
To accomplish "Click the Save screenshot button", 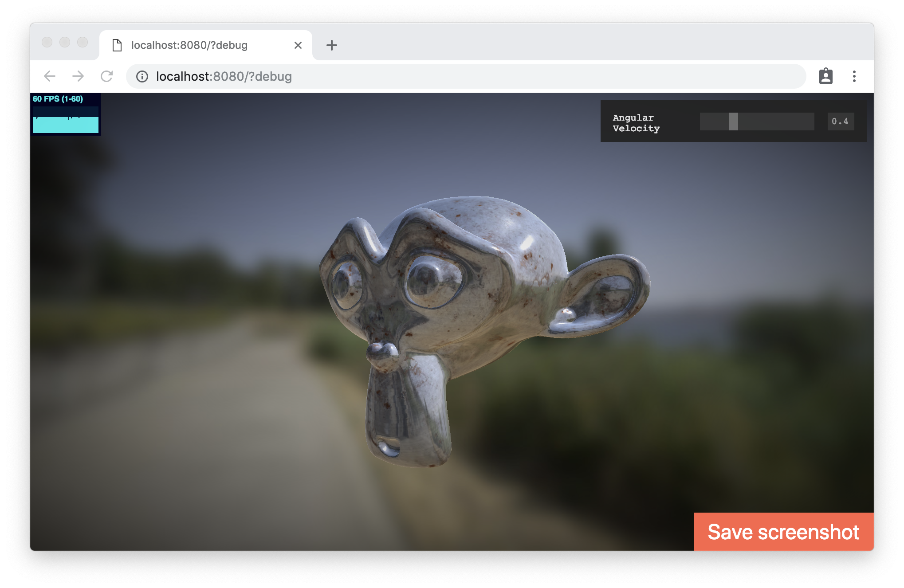I will [783, 532].
